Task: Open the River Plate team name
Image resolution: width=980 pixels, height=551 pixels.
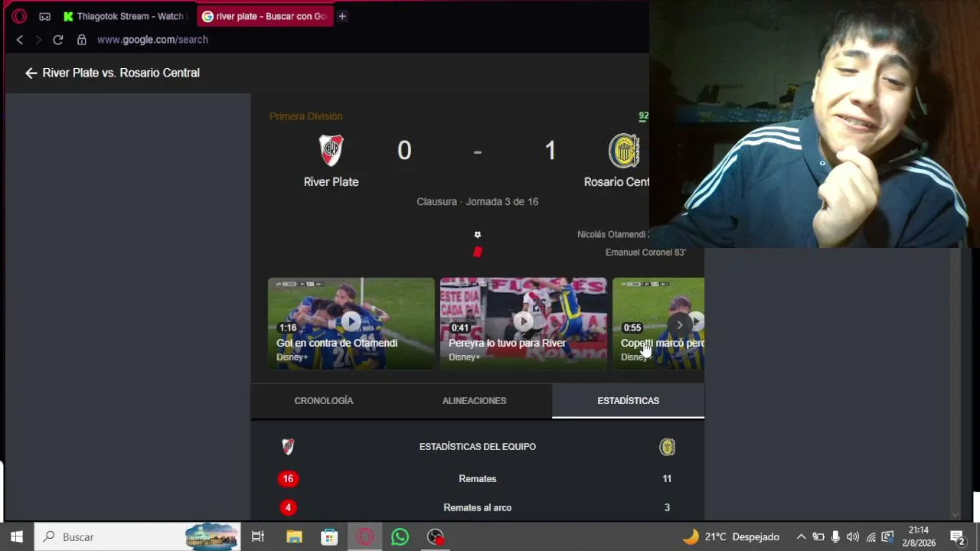Action: coord(331,182)
